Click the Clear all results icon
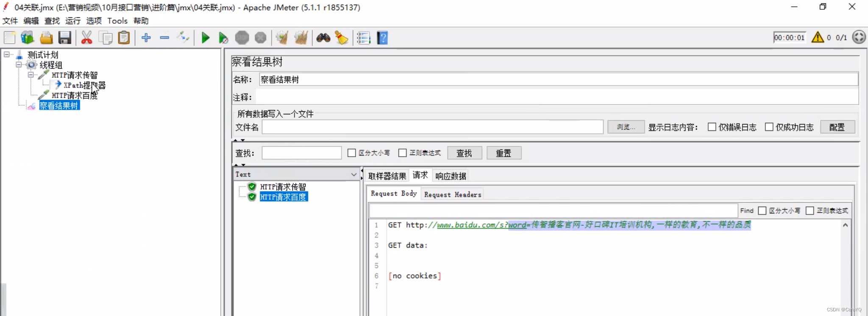868x316 pixels. tap(301, 38)
